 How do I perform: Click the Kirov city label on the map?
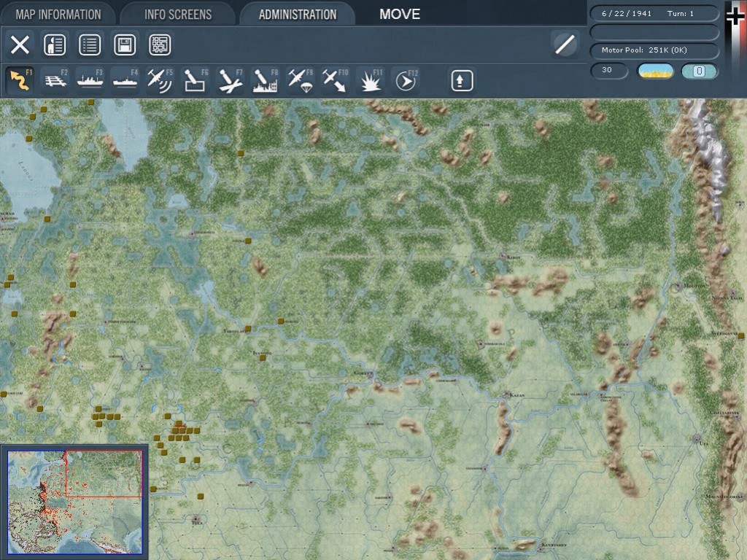coord(514,257)
